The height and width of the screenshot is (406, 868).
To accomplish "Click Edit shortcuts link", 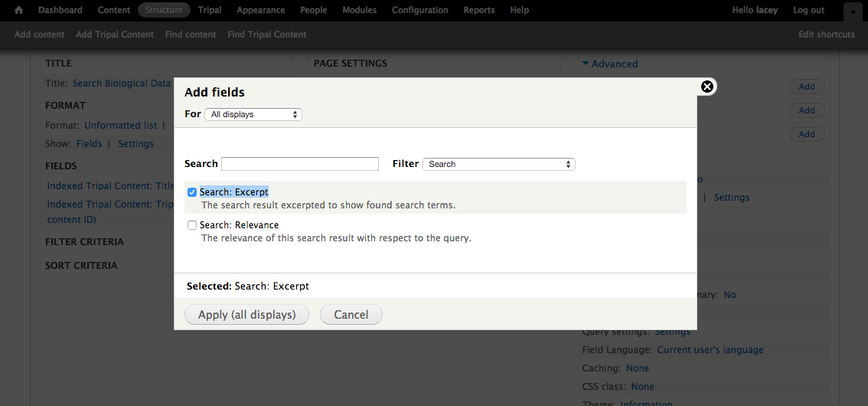I will pos(826,34).
